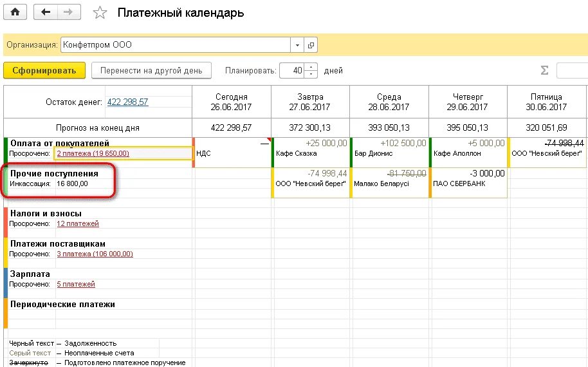Select the Оплата от покупателей heading
This screenshot has width=588, height=367.
pos(60,143)
